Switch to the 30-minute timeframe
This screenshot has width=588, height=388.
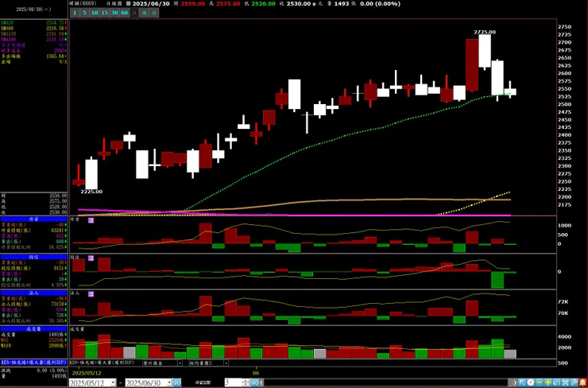pos(114,13)
